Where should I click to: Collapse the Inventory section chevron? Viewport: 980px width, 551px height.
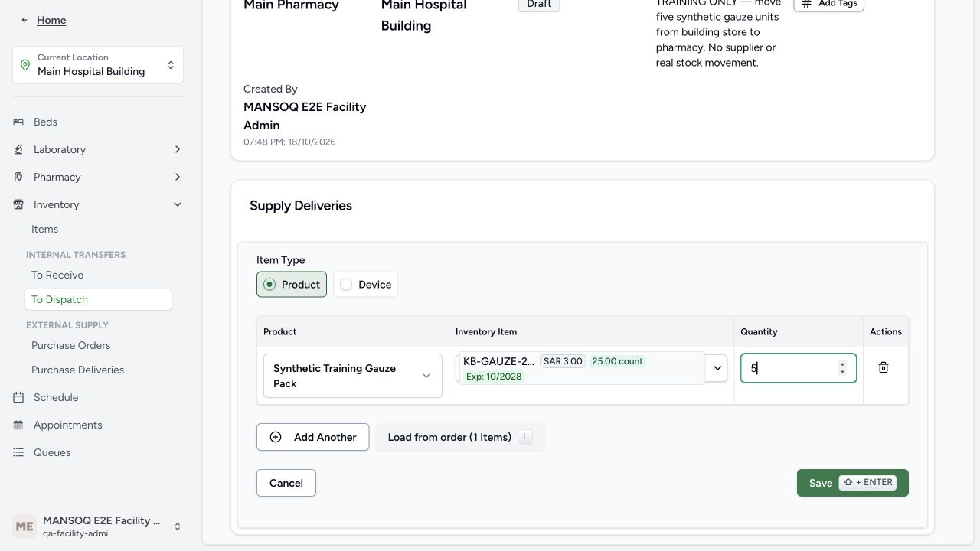(178, 204)
